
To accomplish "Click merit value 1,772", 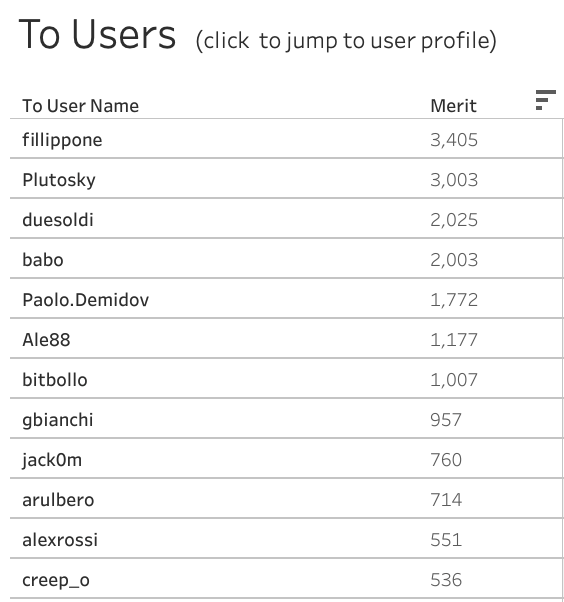I will pos(454,300).
